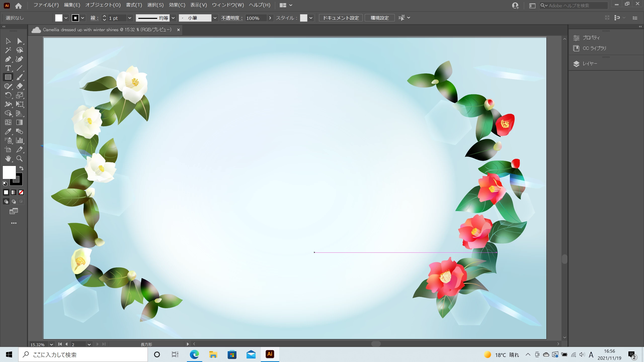This screenshot has height=362, width=644.
Task: Open the オブジェクト(O) menu
Action: (103, 5)
